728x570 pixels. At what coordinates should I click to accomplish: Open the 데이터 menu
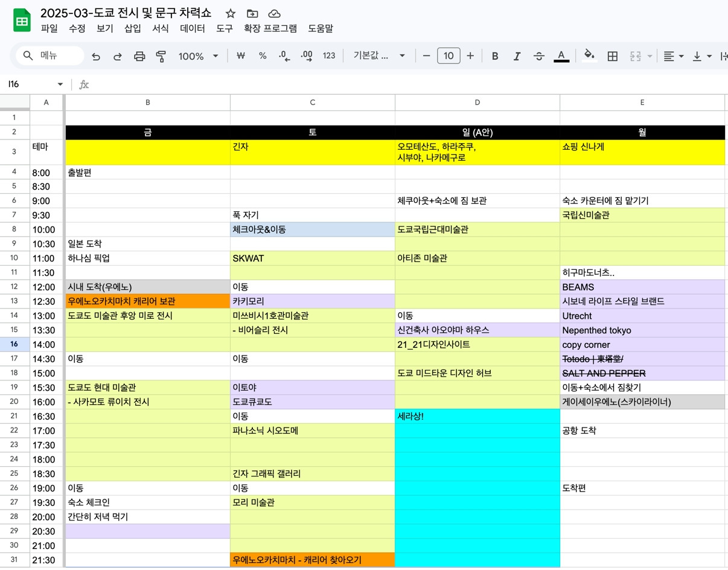pos(193,28)
